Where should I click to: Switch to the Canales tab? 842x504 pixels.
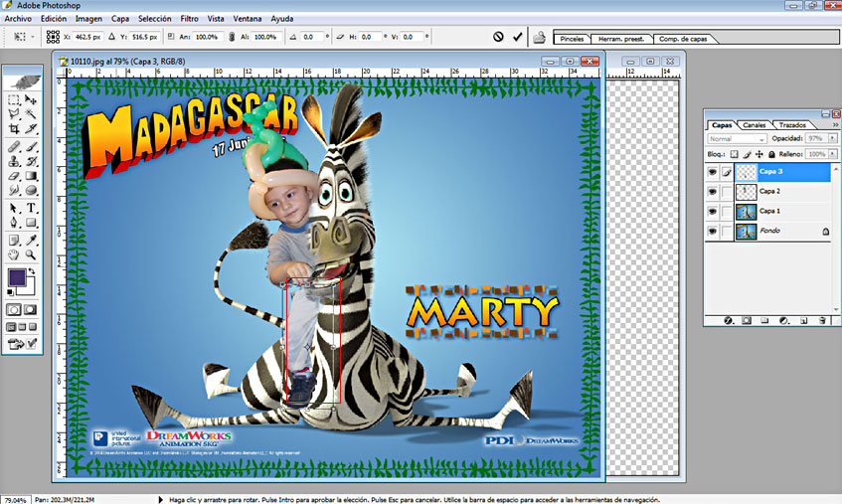pos(755,125)
